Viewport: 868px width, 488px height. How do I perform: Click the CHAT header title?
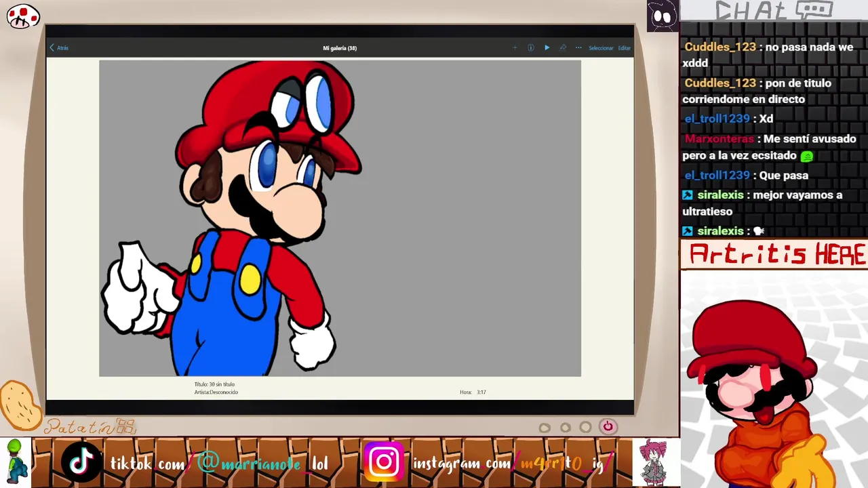coord(774,10)
